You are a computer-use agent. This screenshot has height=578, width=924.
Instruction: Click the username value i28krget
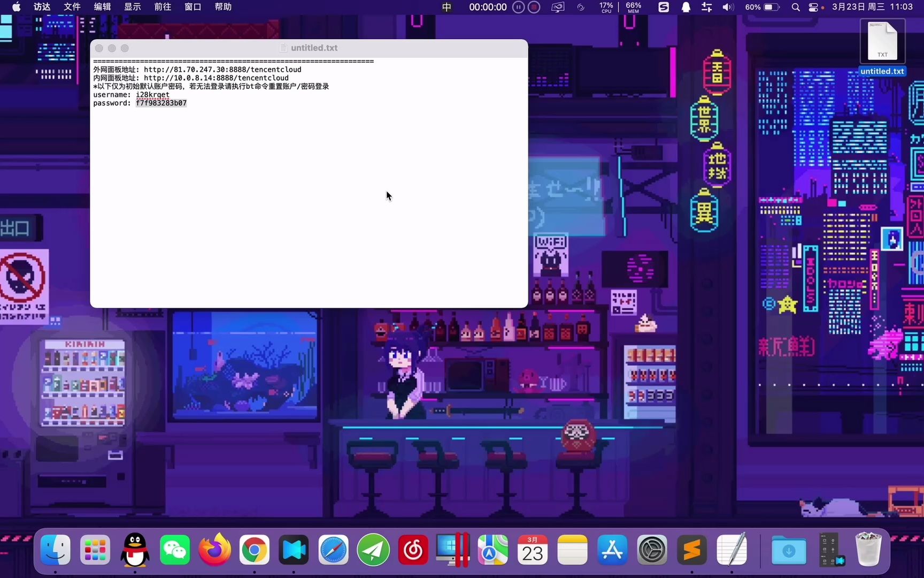tap(152, 95)
